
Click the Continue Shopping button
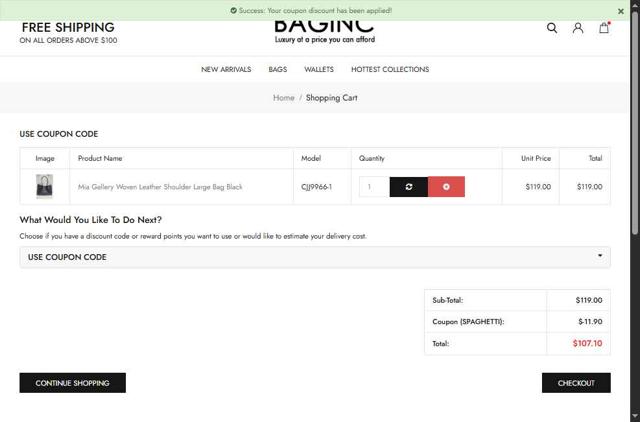click(73, 383)
